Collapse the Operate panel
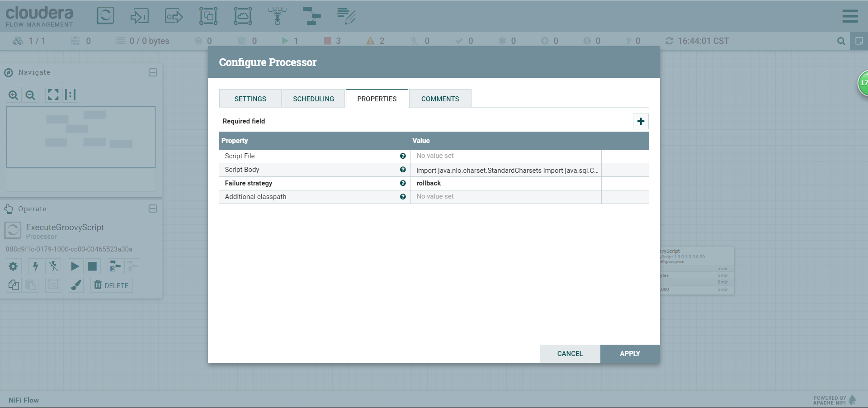This screenshot has width=868, height=408. tap(153, 209)
